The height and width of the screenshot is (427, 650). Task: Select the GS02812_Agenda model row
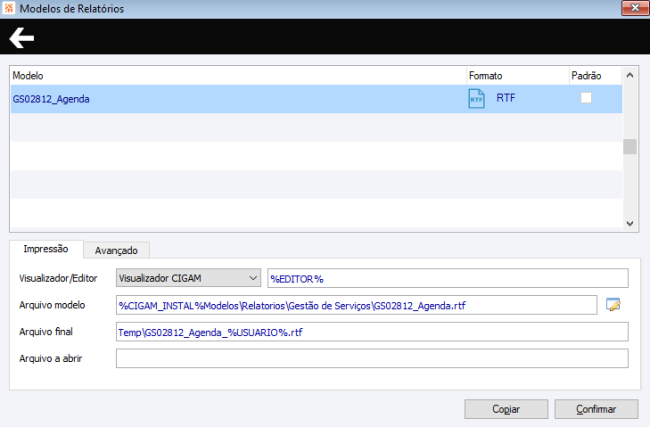coord(316,99)
